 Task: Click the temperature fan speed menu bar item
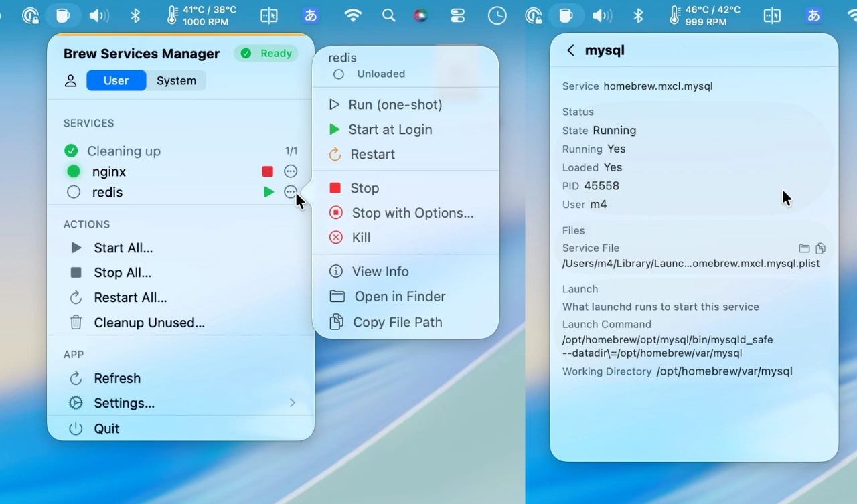202,15
